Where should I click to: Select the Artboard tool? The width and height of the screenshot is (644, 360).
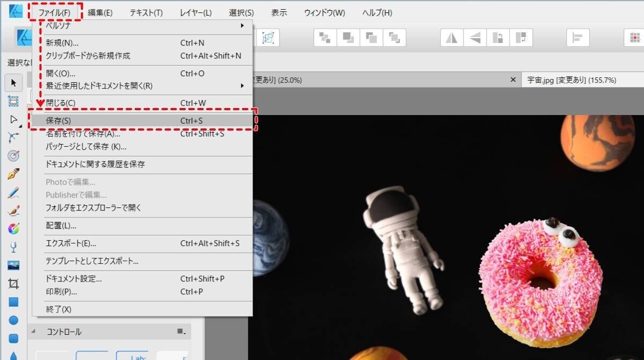pyautogui.click(x=13, y=100)
